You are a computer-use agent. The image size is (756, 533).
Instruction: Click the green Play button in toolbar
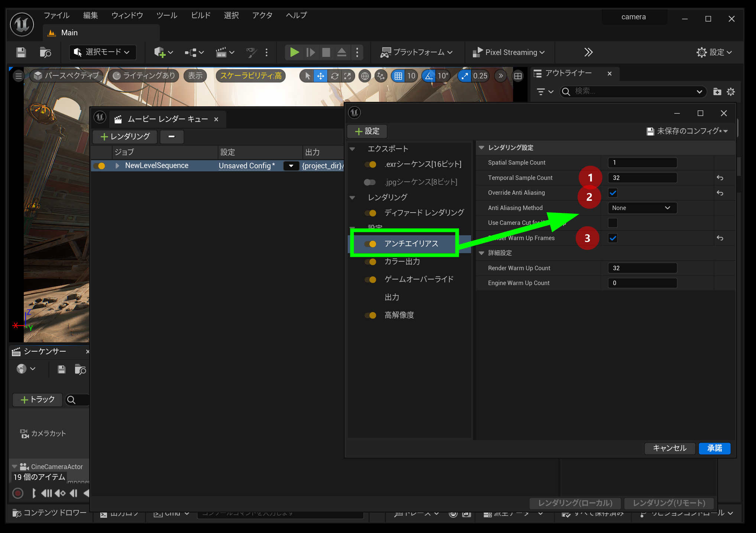click(x=294, y=52)
